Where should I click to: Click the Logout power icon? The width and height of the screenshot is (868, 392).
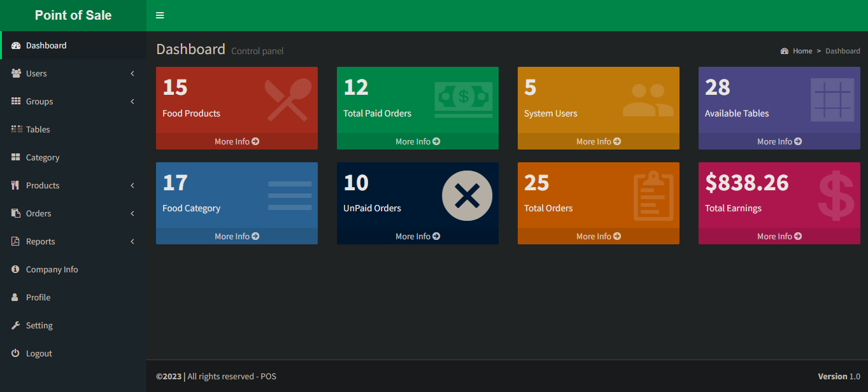point(15,353)
